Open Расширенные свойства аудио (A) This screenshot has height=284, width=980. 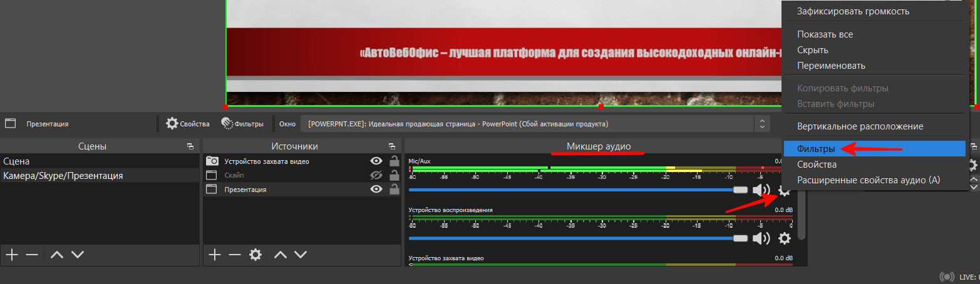pyautogui.click(x=875, y=180)
